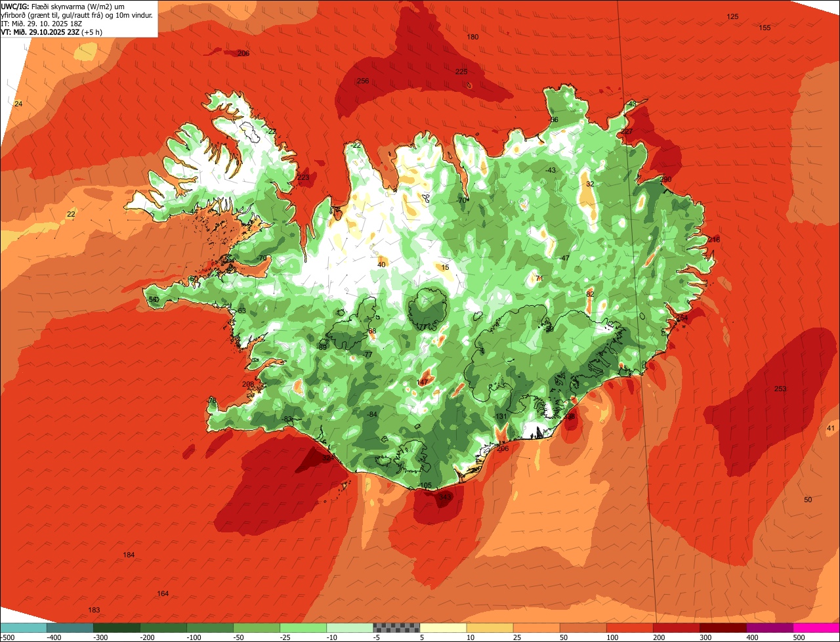Click the legend swatch between -200 and -100
This screenshot has width=840, height=642.
click(163, 628)
